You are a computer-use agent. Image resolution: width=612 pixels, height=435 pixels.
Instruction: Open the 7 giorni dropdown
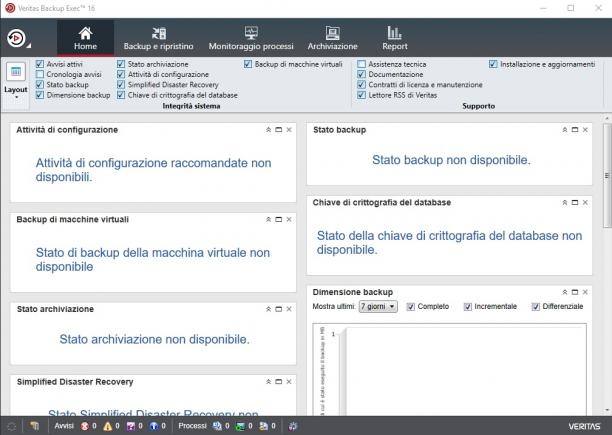pos(378,307)
